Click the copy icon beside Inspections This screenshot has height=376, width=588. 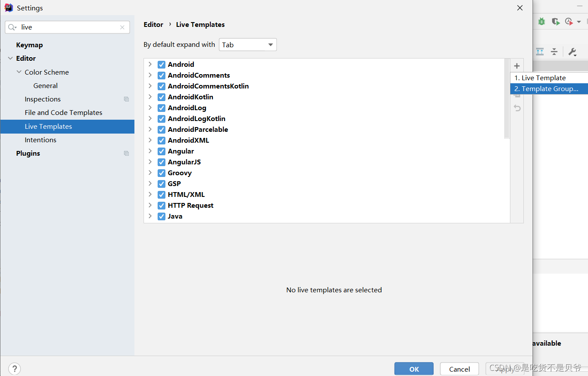(x=126, y=99)
